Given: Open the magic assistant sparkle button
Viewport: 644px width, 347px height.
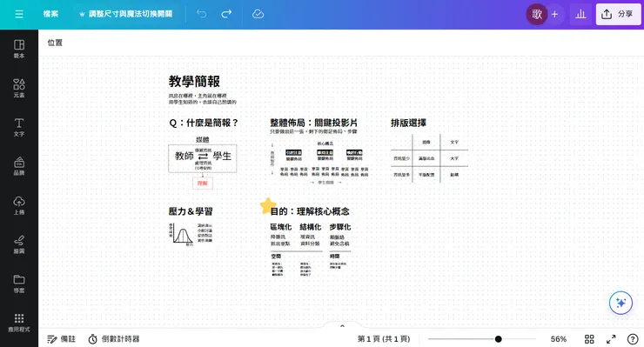Looking at the screenshot, I should click(621, 303).
